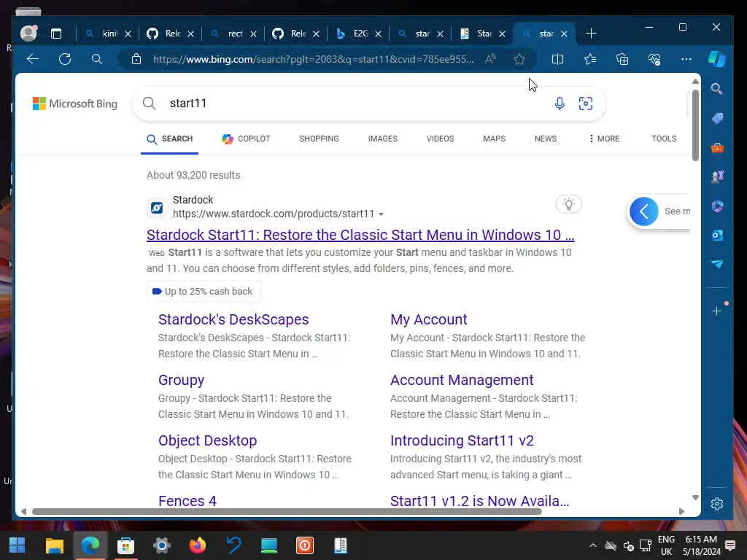Image resolution: width=747 pixels, height=560 pixels.
Task: Open the MORE search categories menu
Action: point(604,139)
